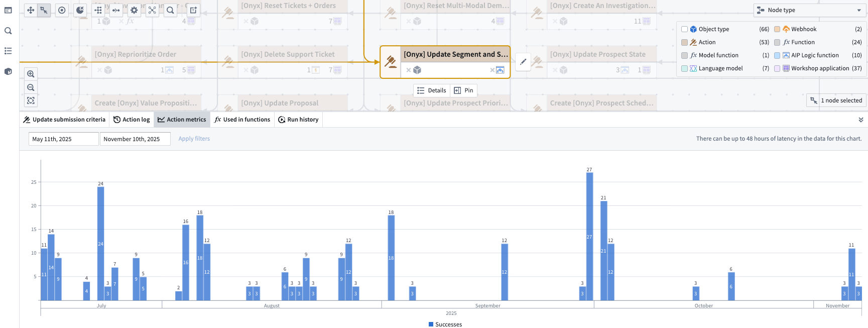Open the graph search magnifier
The width and height of the screenshot is (868, 328).
coord(170,10)
